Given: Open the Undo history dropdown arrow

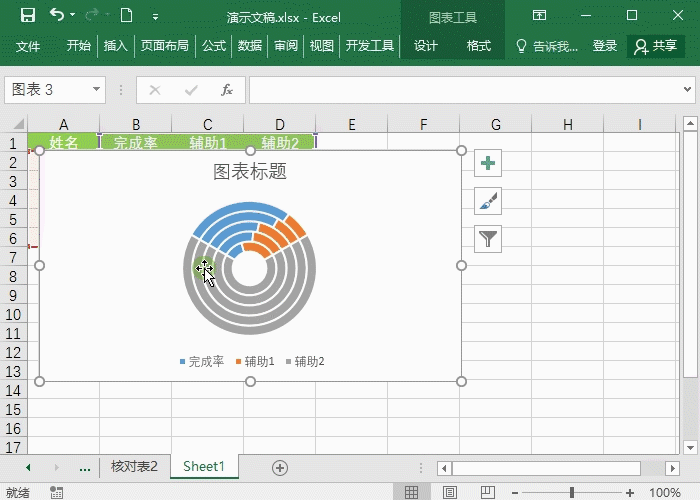Looking at the screenshot, I should click(72, 15).
